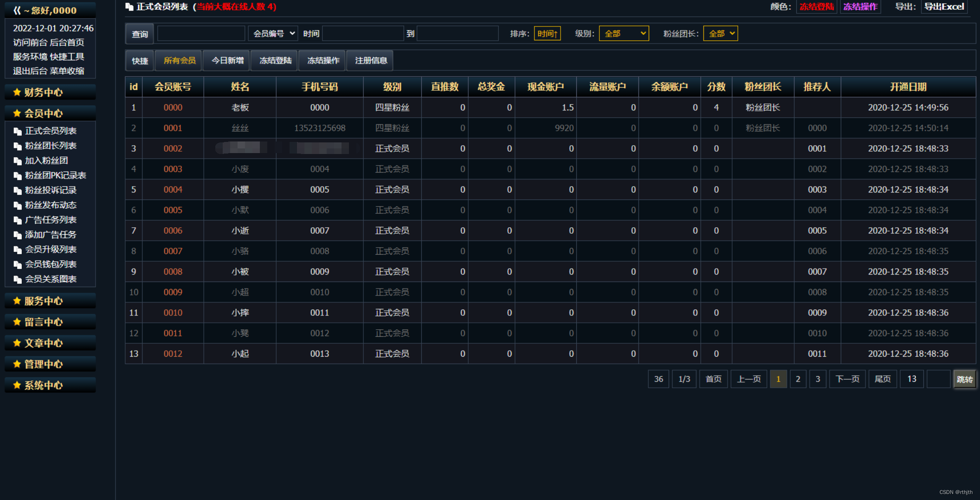Viewport: 980px width, 500px height.
Task: Collapse the 会员中心 menu section
Action: point(50,113)
